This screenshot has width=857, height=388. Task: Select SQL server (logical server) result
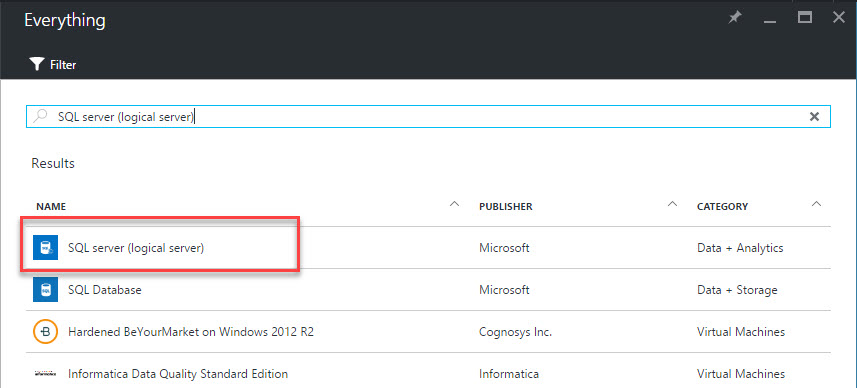coord(136,248)
